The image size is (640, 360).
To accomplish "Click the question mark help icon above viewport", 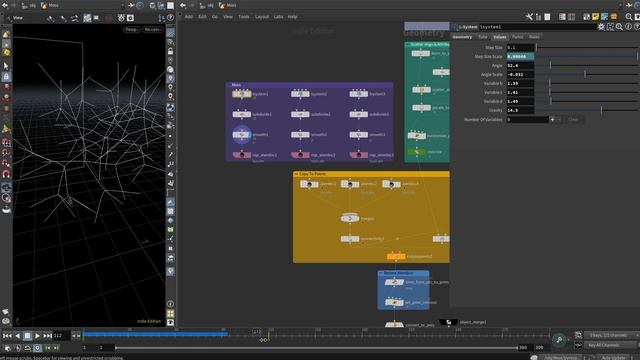I will tap(171, 18).
